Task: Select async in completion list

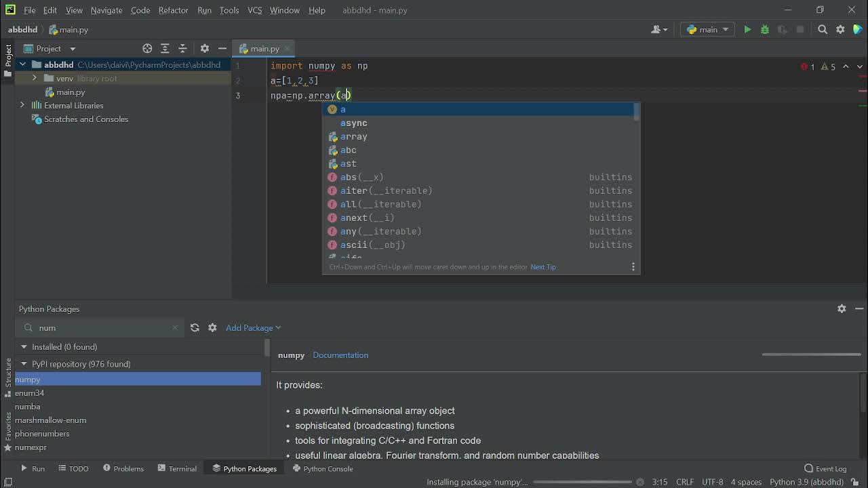Action: (480, 123)
